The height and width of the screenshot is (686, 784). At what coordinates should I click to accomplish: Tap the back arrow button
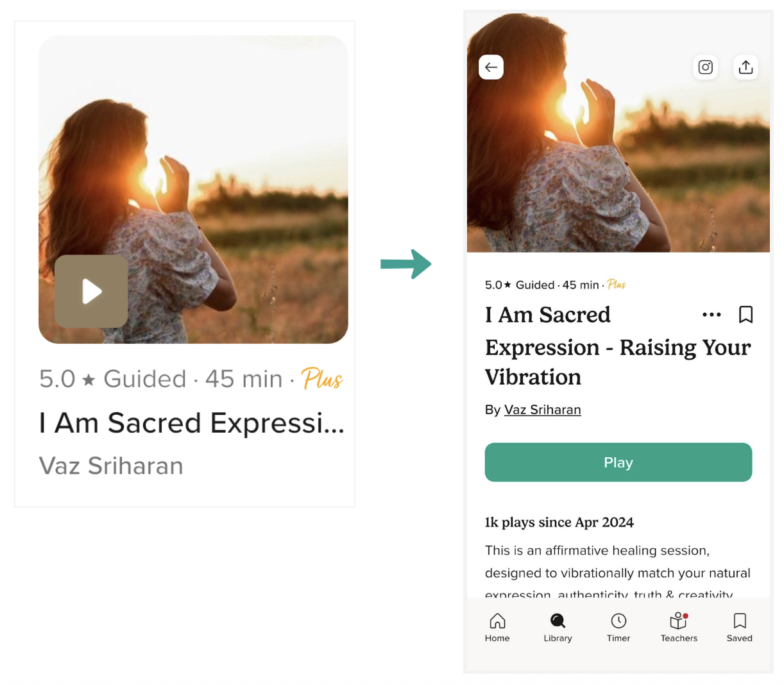[491, 67]
